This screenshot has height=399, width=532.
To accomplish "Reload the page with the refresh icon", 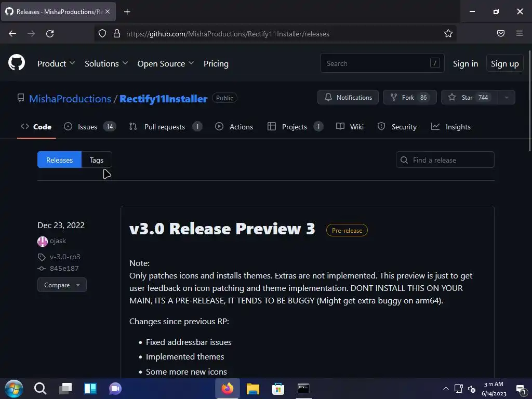I will coord(50,34).
